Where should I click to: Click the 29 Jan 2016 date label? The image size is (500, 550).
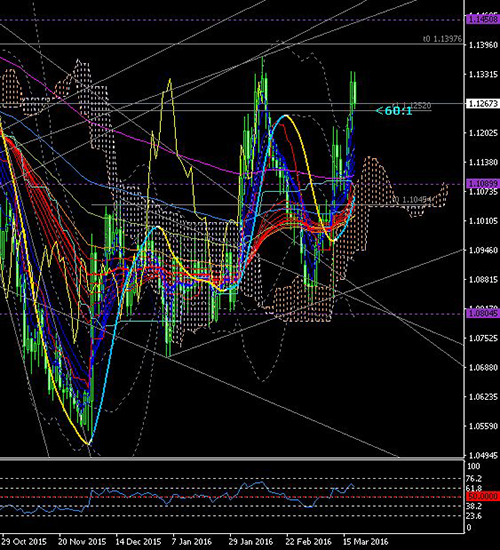click(251, 542)
